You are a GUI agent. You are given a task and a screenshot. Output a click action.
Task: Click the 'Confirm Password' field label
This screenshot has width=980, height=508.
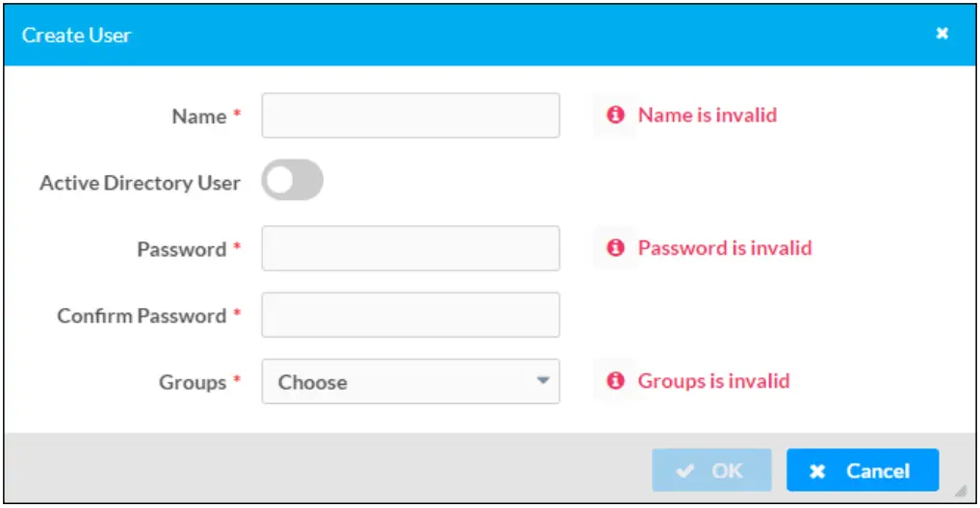142,316
